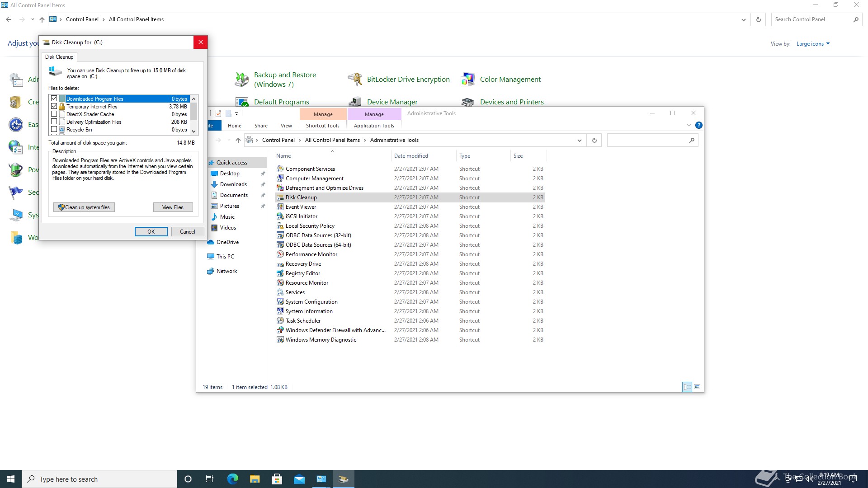
Task: Click the System Information icon
Action: coord(280,311)
